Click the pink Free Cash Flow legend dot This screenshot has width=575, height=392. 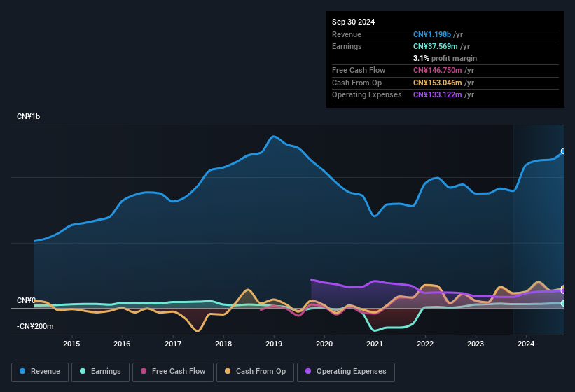[x=144, y=371]
